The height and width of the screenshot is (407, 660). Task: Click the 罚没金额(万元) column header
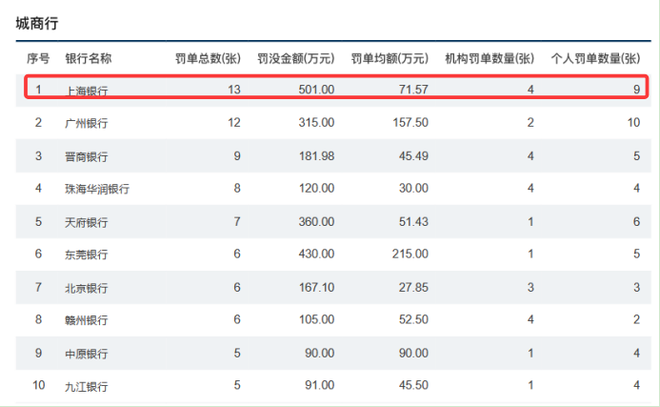(x=295, y=59)
